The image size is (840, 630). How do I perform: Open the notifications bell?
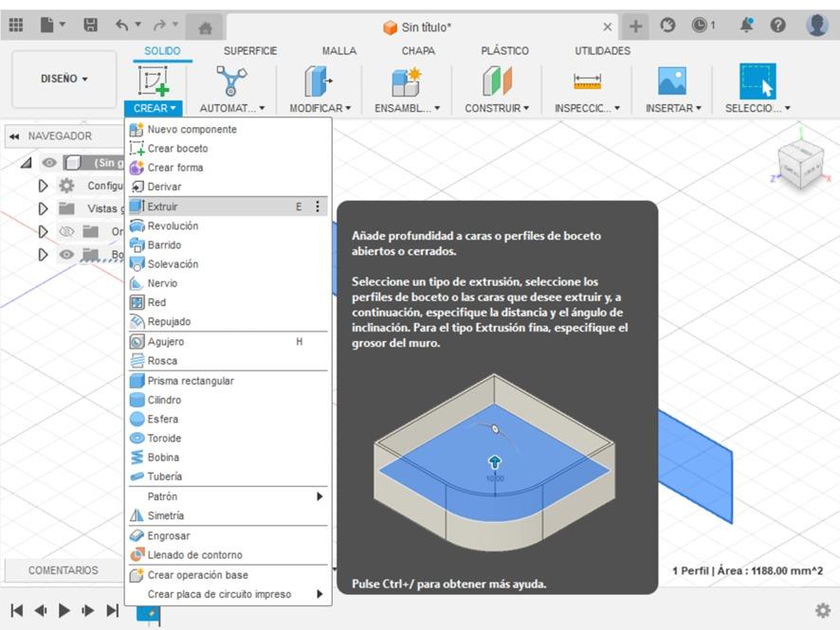(x=746, y=26)
